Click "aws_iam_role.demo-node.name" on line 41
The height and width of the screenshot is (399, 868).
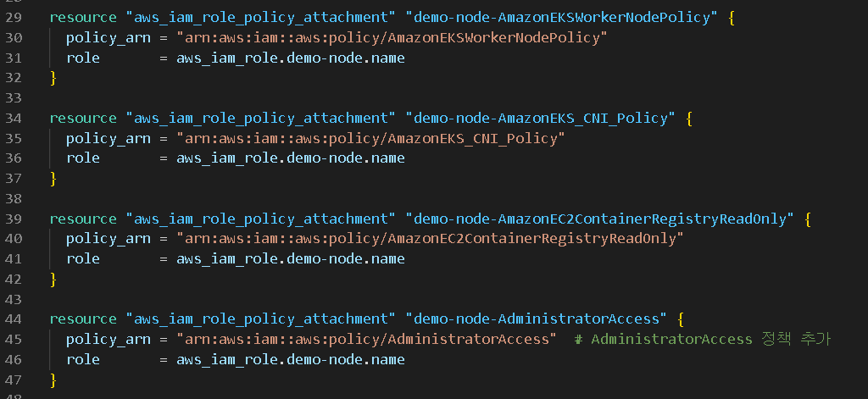(x=291, y=259)
